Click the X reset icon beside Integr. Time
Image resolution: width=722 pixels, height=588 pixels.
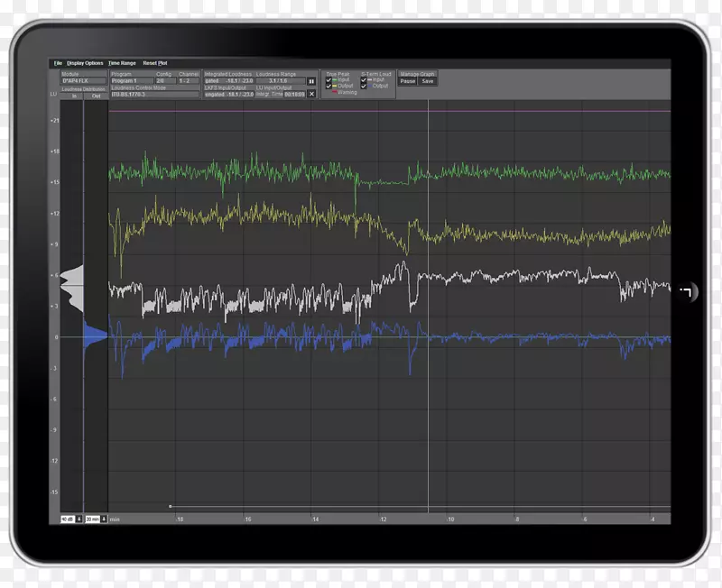pyautogui.click(x=311, y=94)
